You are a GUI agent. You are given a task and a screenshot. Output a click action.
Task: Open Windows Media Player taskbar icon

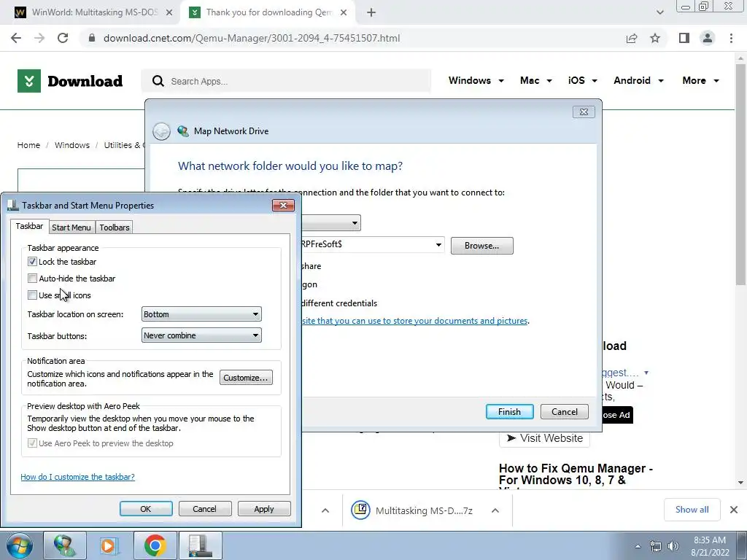click(109, 545)
